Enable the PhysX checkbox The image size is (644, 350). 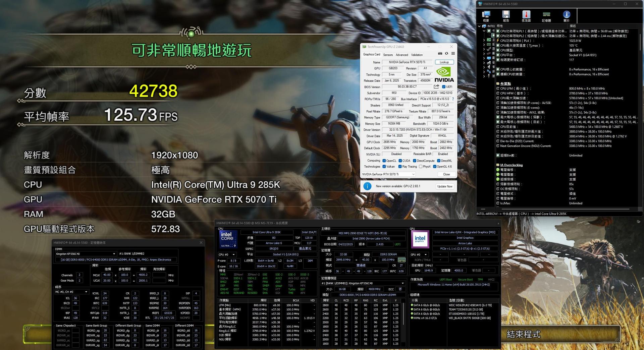point(421,166)
